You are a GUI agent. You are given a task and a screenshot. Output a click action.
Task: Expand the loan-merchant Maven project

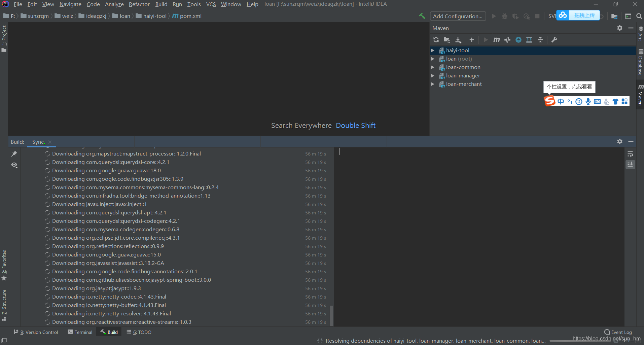433,84
